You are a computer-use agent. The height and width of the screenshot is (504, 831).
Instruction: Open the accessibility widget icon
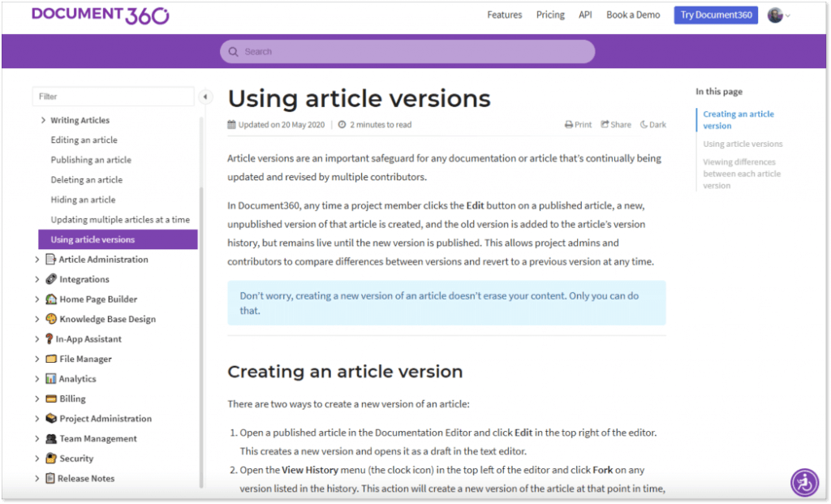(x=803, y=482)
